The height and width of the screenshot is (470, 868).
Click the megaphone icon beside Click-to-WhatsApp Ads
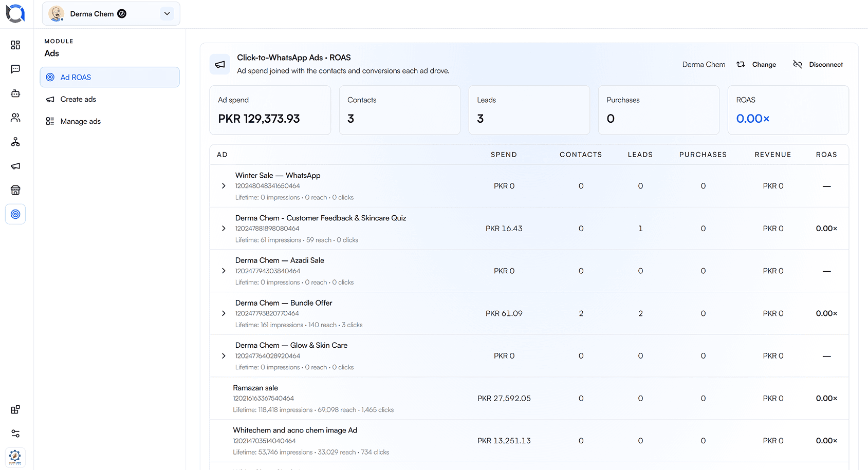pos(220,64)
